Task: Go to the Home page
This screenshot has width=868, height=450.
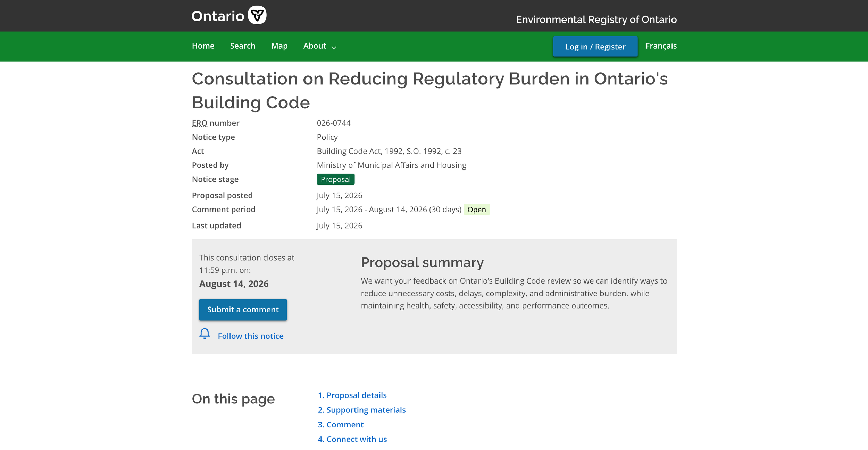Action: [203, 46]
